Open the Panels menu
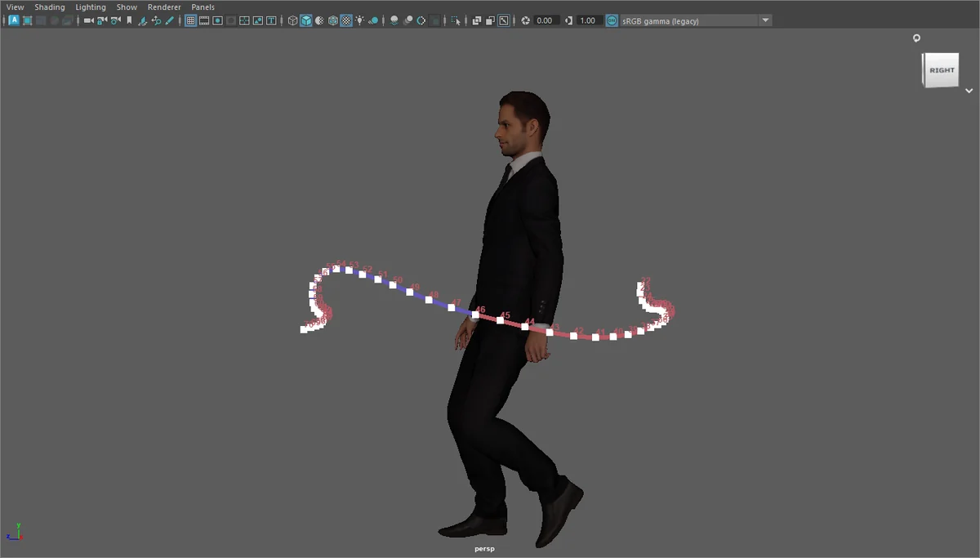980x558 pixels. tap(203, 7)
